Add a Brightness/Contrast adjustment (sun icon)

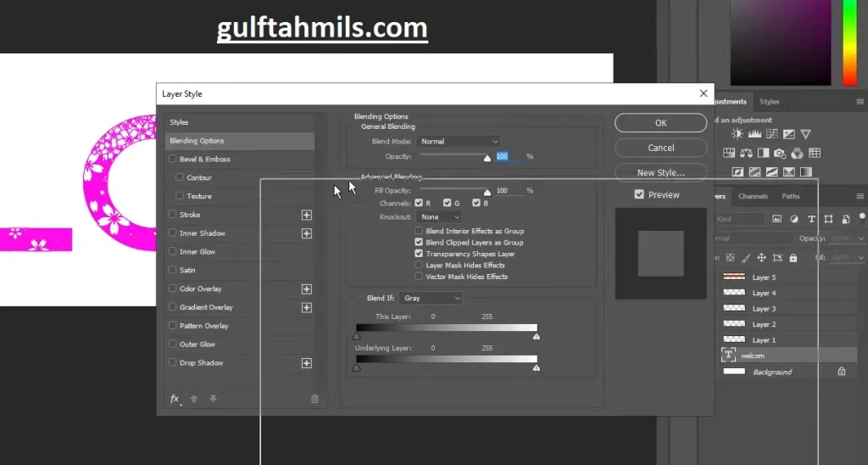click(737, 134)
